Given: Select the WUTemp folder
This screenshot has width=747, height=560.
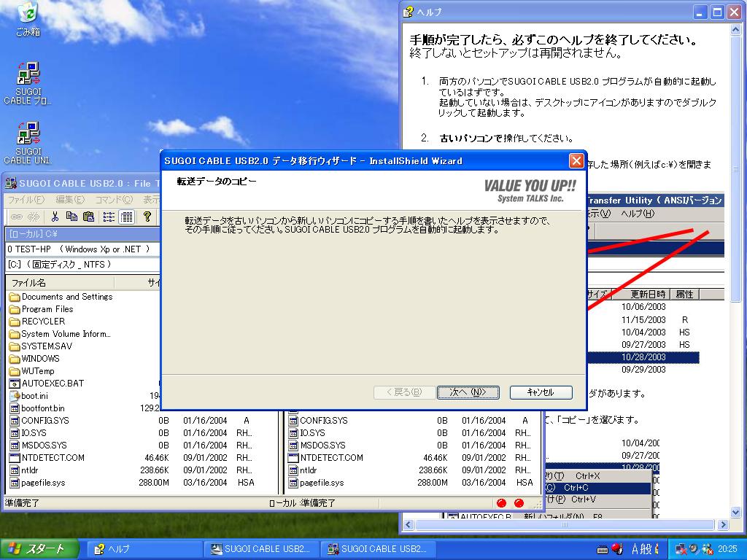Looking at the screenshot, I should click(32, 371).
